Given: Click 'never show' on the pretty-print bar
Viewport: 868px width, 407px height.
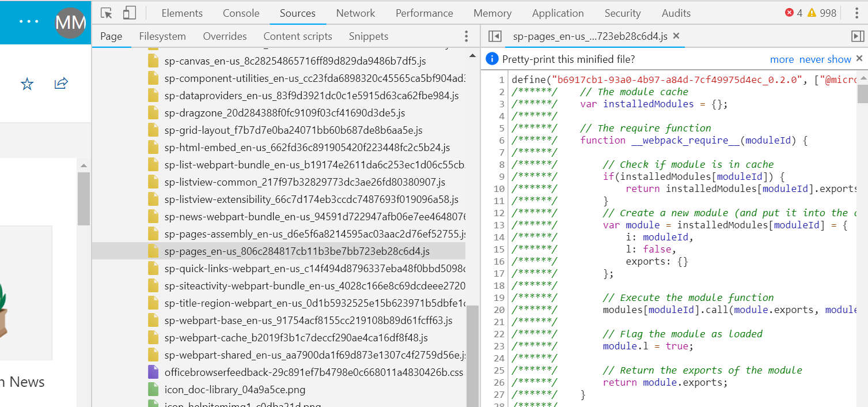Looking at the screenshot, I should point(825,59).
